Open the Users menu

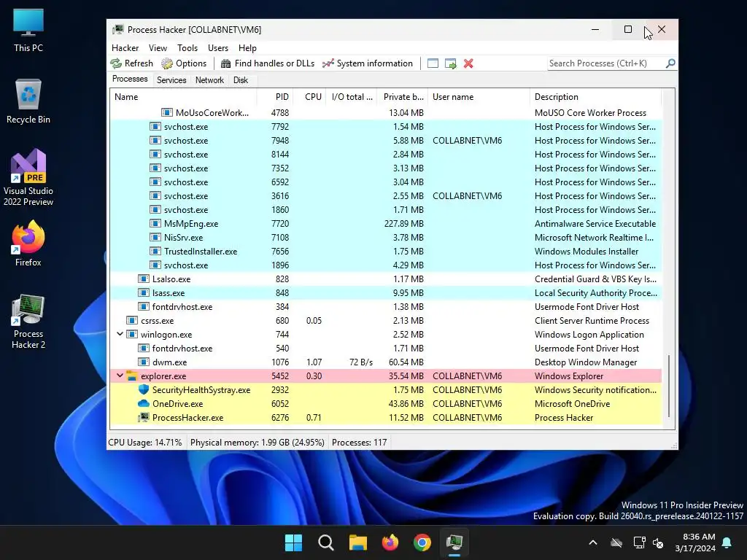[x=217, y=48]
